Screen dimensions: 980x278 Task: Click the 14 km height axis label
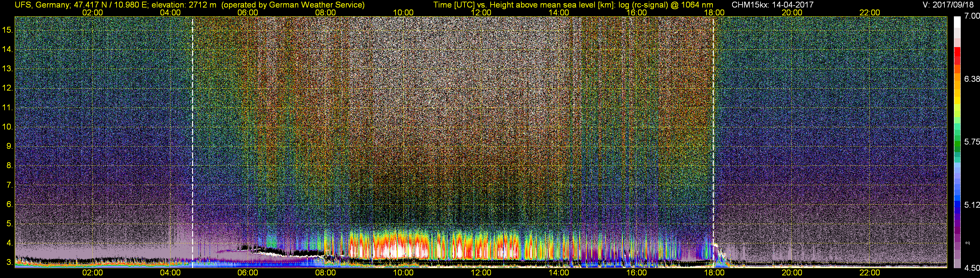(x=8, y=49)
